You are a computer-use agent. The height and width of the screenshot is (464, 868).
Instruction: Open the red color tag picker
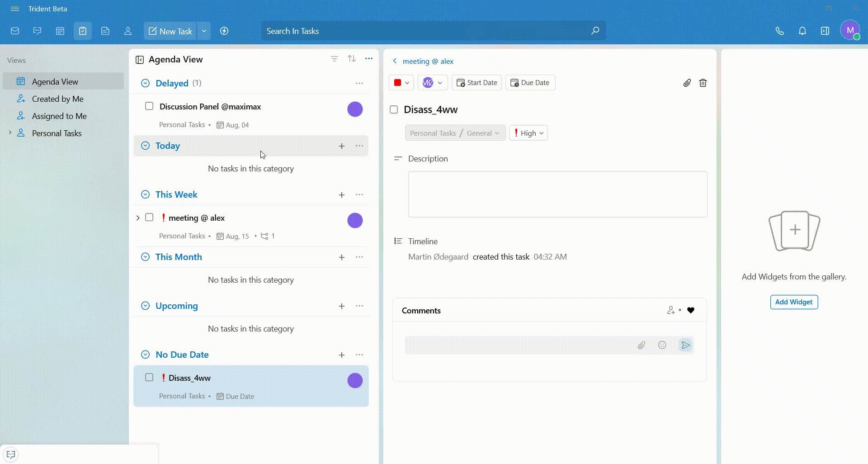click(x=401, y=83)
